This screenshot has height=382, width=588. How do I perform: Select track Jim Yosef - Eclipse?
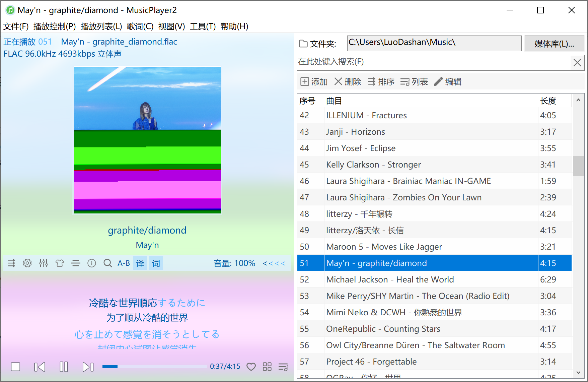(434, 148)
